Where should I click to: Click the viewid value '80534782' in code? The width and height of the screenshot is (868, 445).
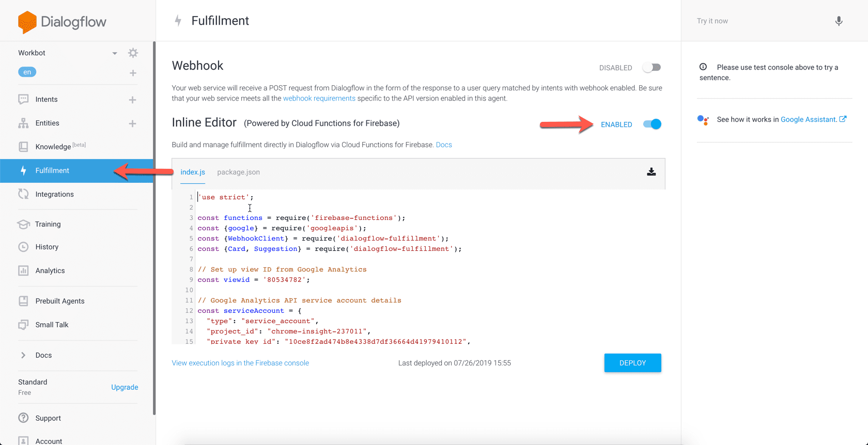pos(285,280)
